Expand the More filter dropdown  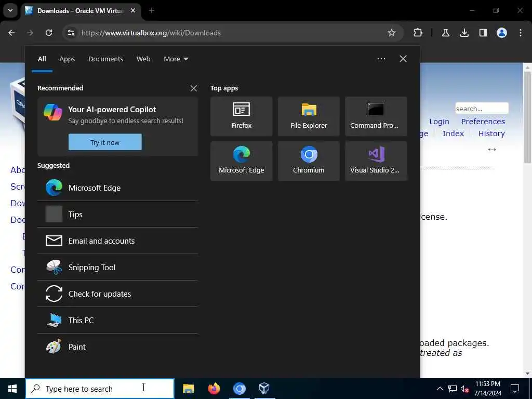(x=176, y=59)
